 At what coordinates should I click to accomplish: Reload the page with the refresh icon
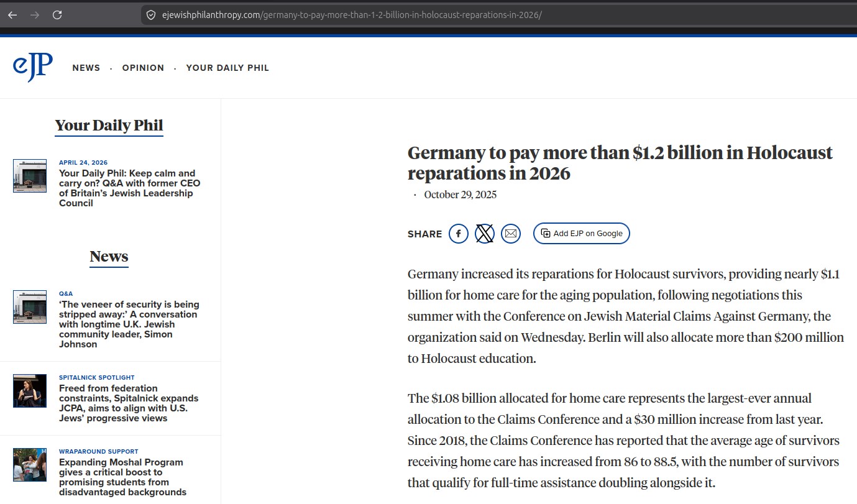57,15
